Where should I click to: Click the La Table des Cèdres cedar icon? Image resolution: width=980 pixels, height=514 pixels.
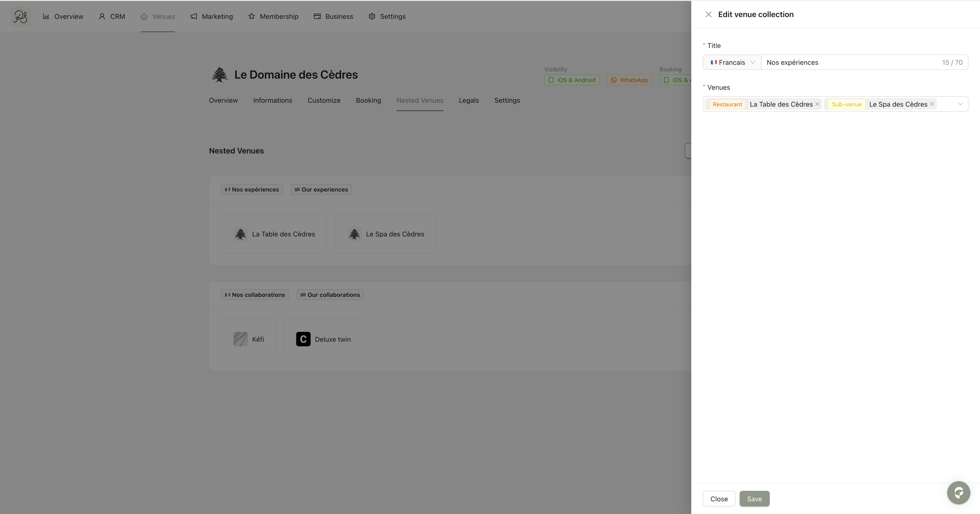click(240, 234)
